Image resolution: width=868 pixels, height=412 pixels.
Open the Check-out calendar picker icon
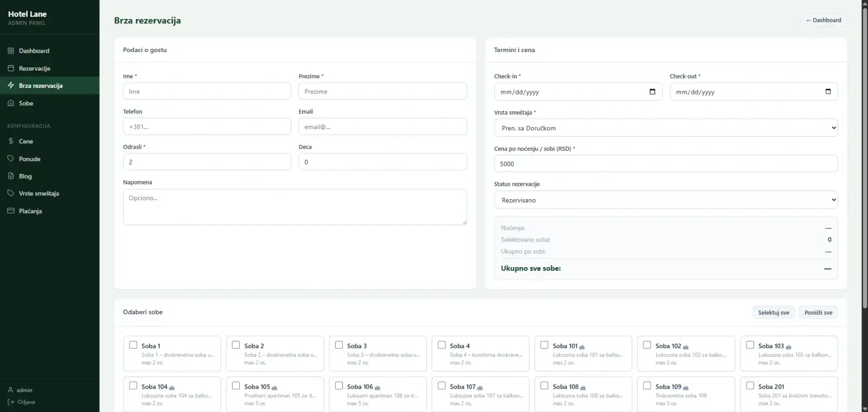828,91
